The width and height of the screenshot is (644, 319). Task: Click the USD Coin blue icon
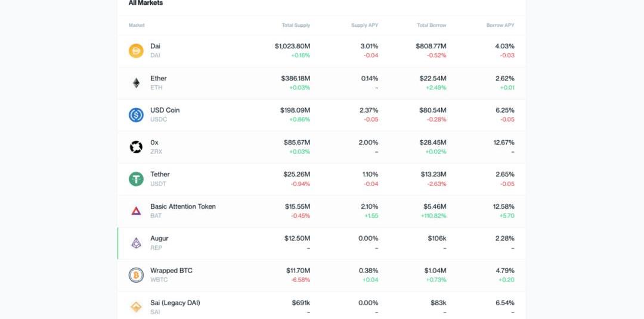click(x=136, y=115)
